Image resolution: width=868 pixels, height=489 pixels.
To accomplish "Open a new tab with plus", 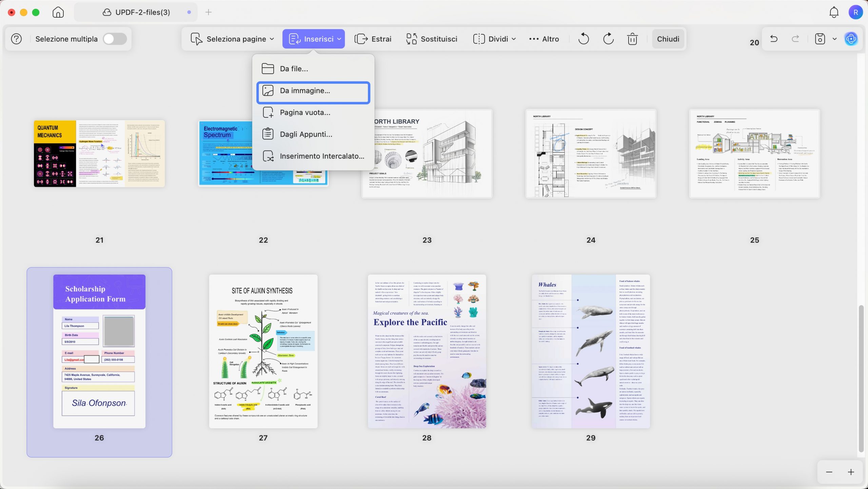I will pos(209,12).
